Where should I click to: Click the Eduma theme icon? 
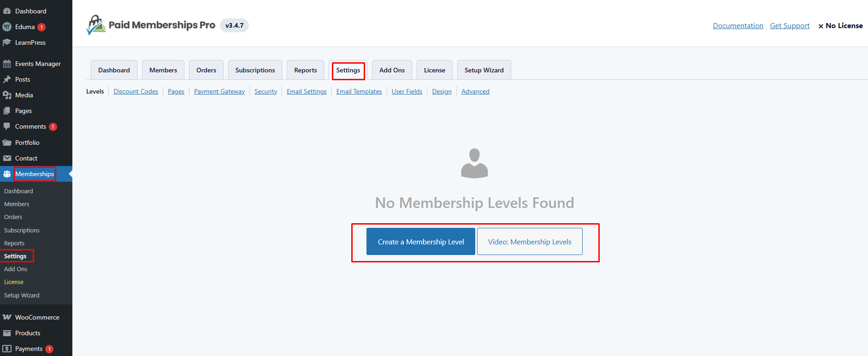pyautogui.click(x=7, y=27)
